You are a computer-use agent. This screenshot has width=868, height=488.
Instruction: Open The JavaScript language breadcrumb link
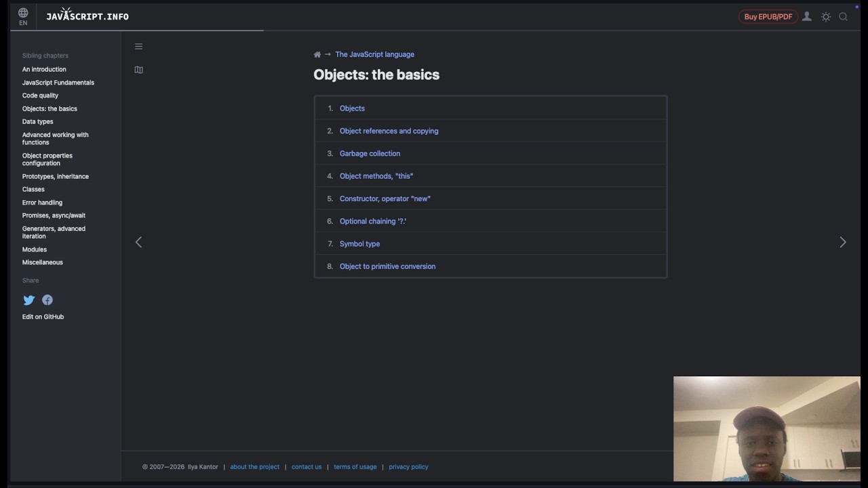tap(374, 54)
